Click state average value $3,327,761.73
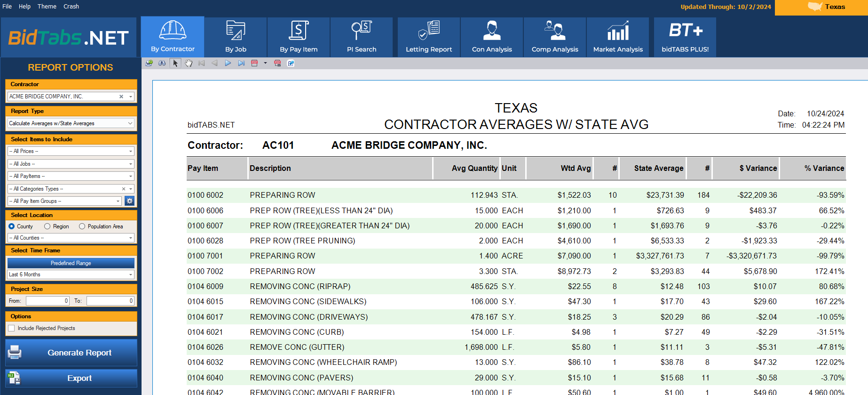Image resolution: width=868 pixels, height=395 pixels. point(660,256)
